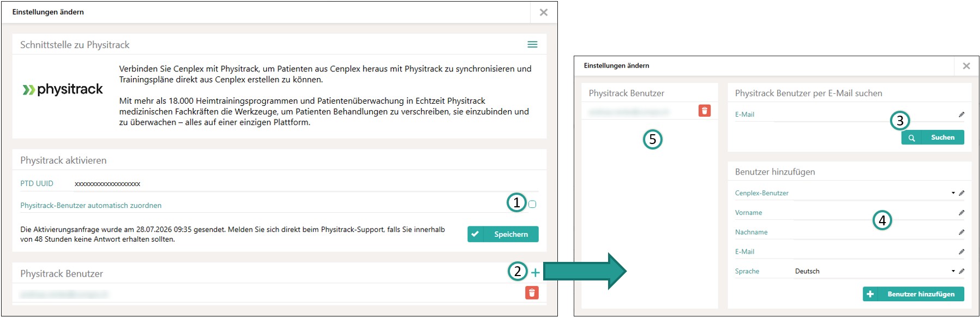Click Physitrack Benutzer per E-Mail suchen heading

point(809,93)
